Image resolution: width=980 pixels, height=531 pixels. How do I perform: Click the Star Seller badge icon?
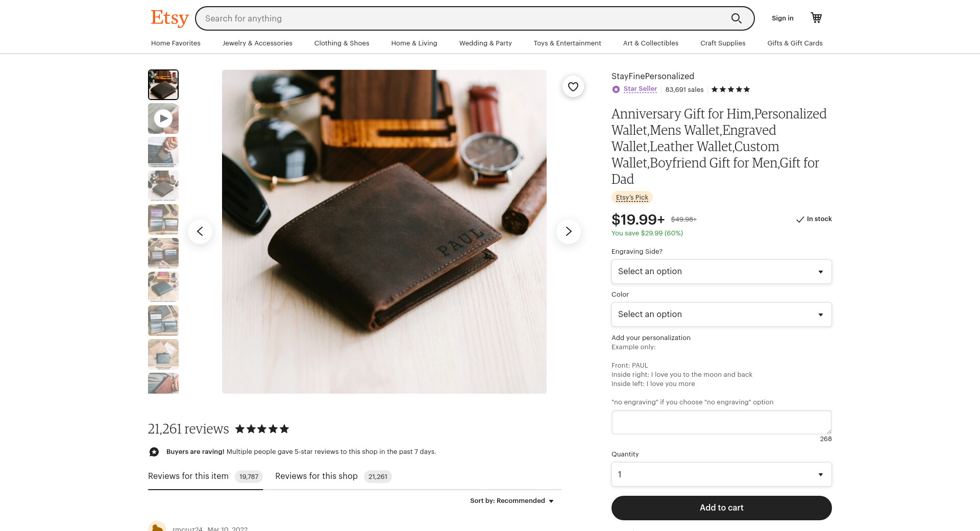616,89
